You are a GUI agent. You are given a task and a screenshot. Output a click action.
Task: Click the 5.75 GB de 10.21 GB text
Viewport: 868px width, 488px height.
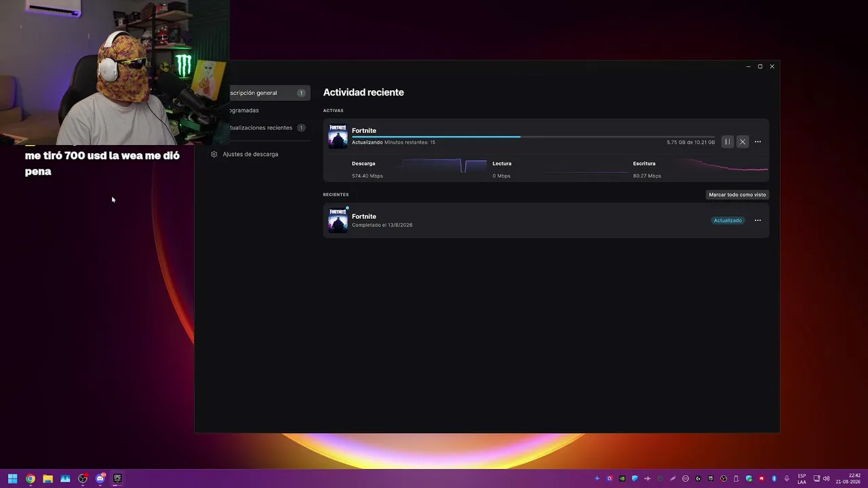pos(690,142)
